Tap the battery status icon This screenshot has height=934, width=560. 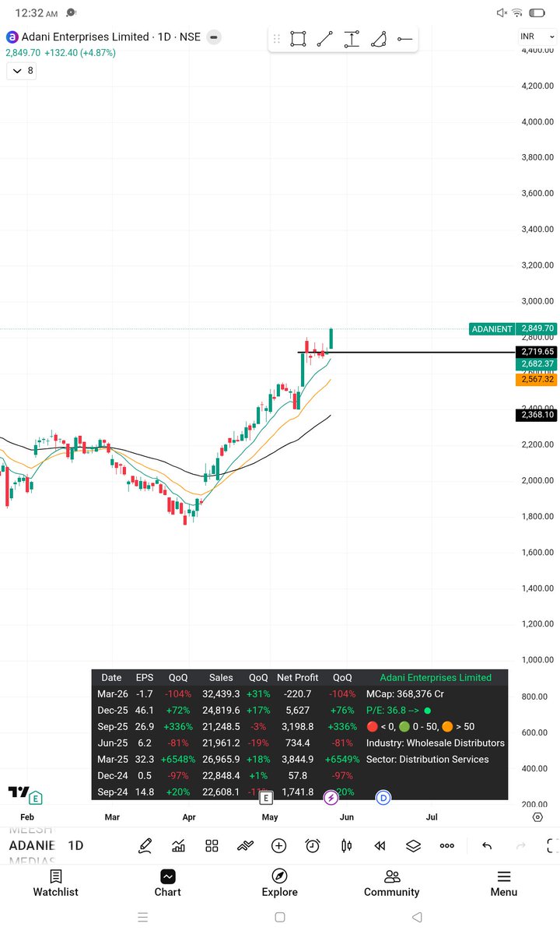537,13
